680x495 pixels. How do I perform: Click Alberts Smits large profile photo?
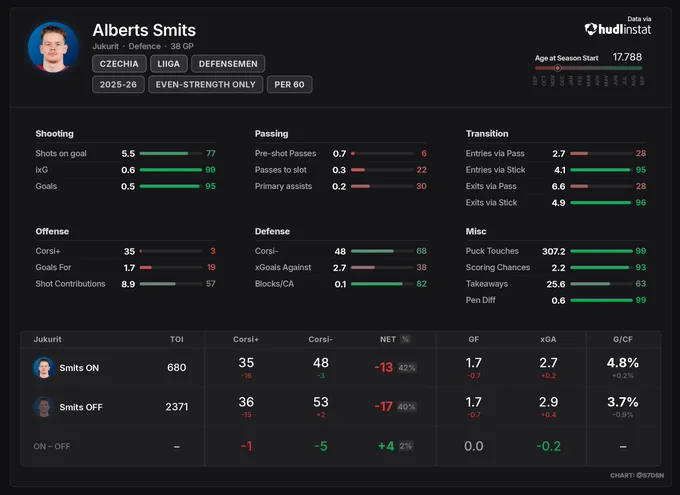53,47
